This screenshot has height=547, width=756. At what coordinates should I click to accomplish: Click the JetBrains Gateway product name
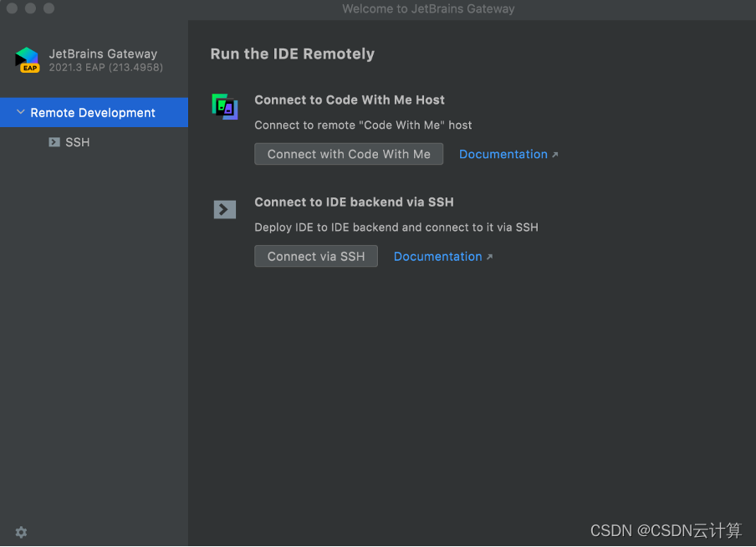(103, 54)
